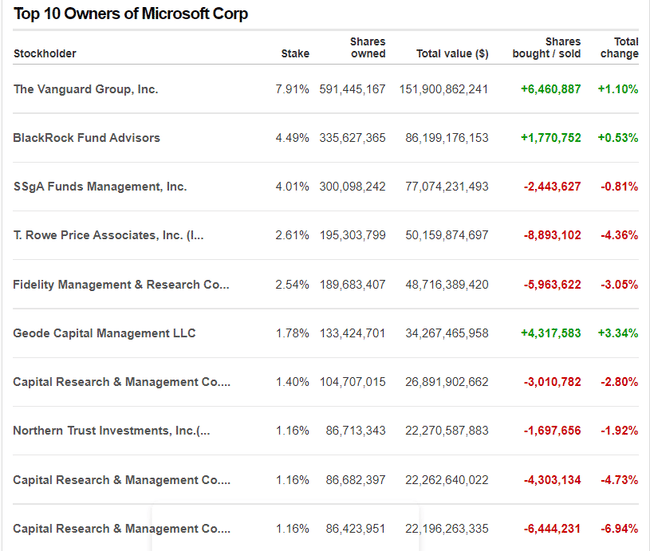The image size is (650, 551).
Task: Select the 4.49% stake for BlackRock
Action: click(x=292, y=138)
